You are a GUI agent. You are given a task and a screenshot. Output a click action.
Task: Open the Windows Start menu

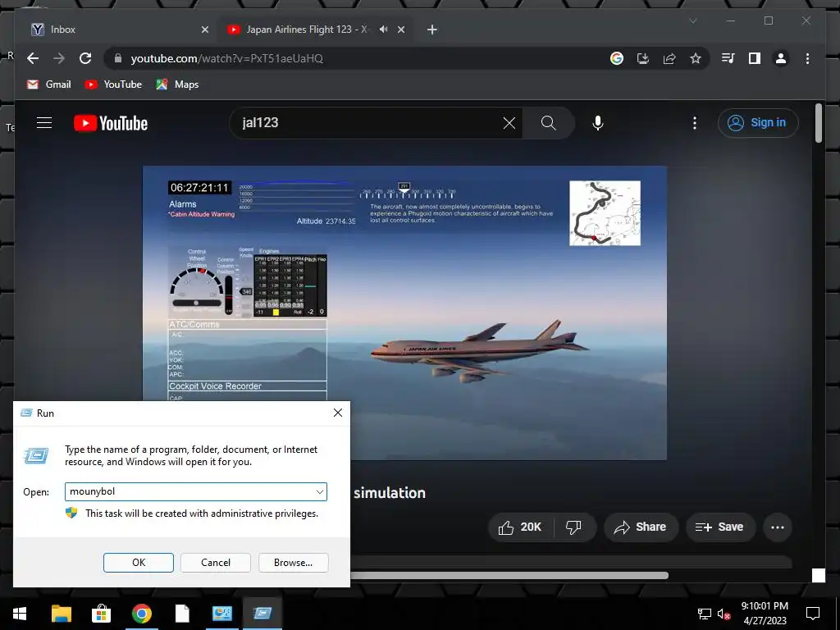[20, 614]
